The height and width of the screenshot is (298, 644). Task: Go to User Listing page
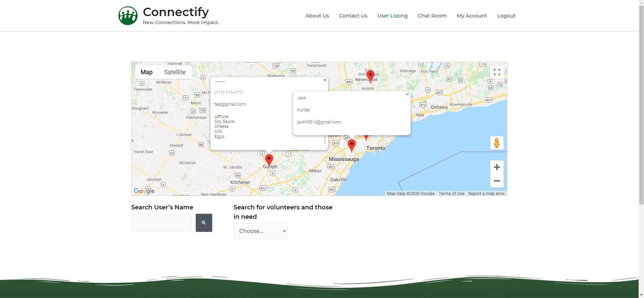(x=392, y=16)
